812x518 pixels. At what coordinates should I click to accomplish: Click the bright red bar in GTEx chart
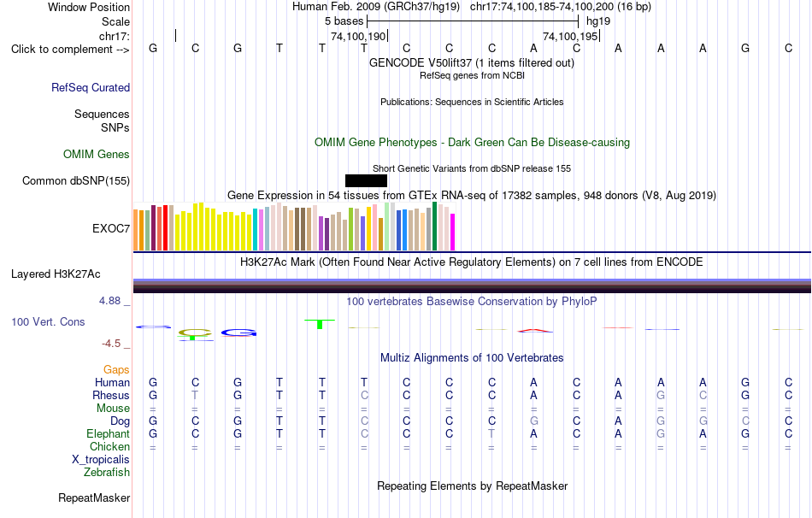pyautogui.click(x=165, y=228)
